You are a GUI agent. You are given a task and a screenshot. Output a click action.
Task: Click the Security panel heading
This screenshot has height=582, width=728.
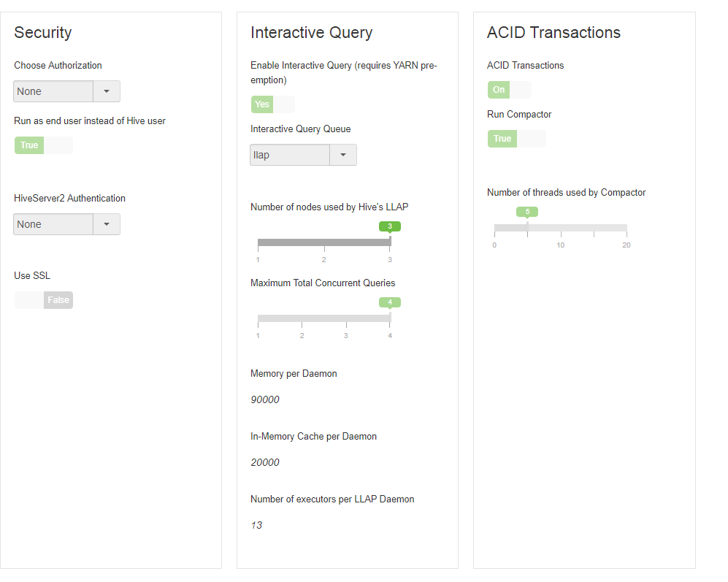point(43,33)
